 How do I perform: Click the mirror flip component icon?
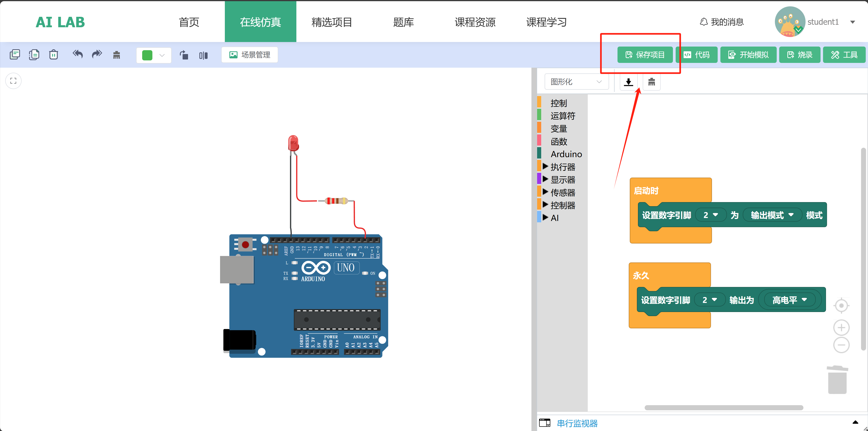point(203,55)
